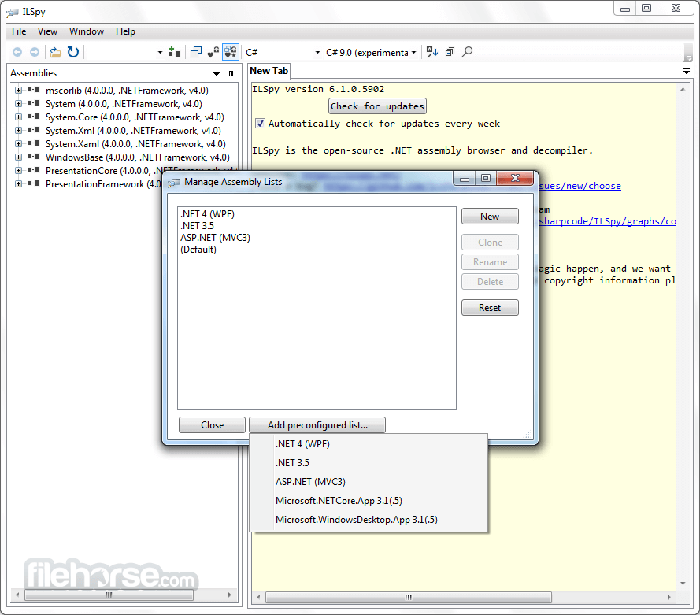Viewport: 700px width, 615px height.
Task: Toggle show all types and members icon
Action: (231, 52)
